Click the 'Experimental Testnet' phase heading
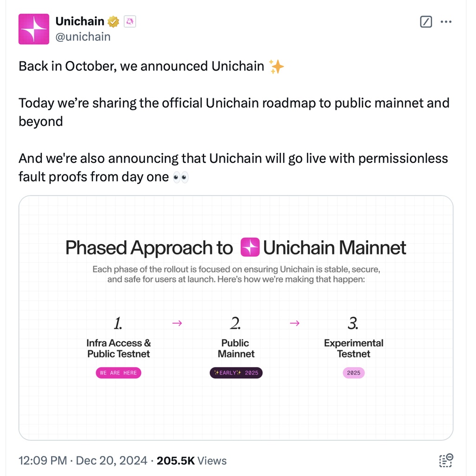The height and width of the screenshot is (476, 476). 354,349
